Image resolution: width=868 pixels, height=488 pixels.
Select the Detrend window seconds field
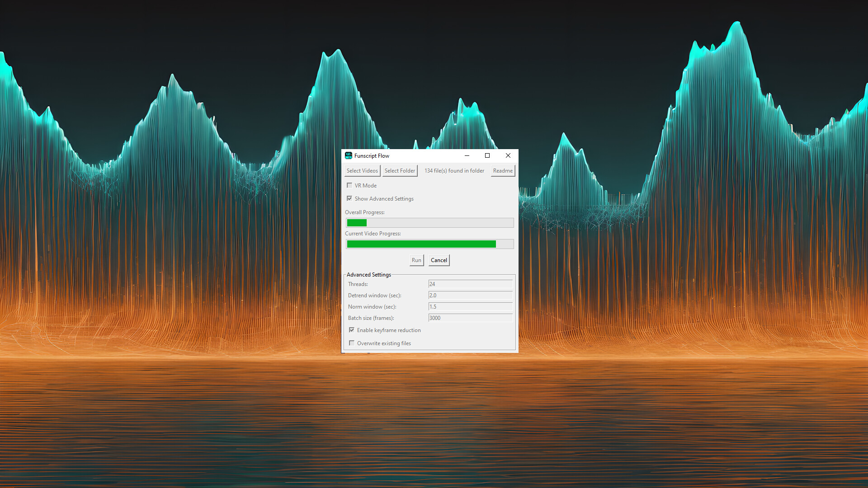[x=470, y=295]
